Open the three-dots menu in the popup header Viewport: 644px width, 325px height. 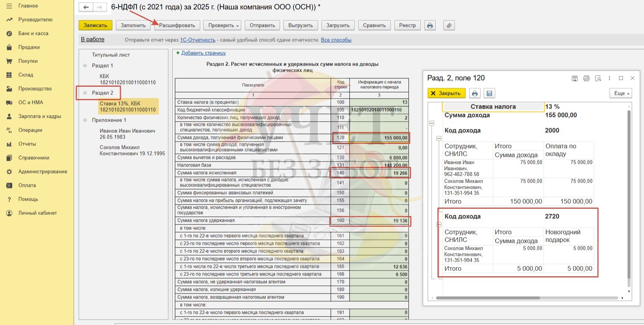pyautogui.click(x=609, y=78)
